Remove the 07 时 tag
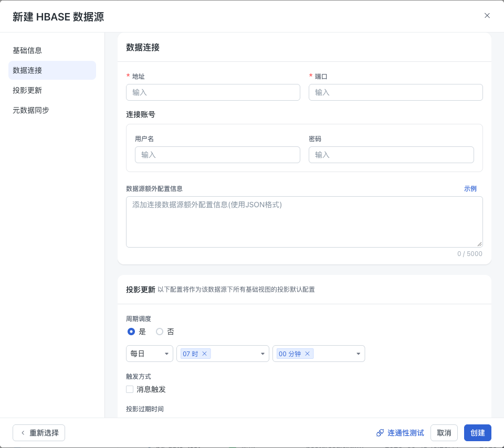The image size is (504, 448). point(204,354)
